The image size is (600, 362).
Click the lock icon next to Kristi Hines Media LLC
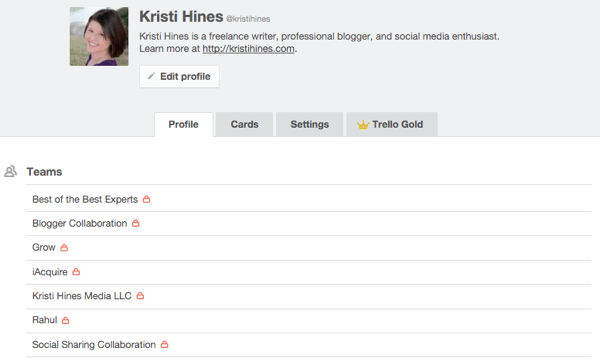[140, 296]
